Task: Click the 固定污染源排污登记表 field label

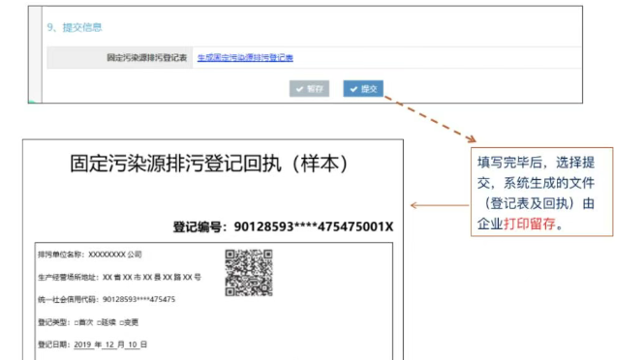Action: [x=146, y=58]
